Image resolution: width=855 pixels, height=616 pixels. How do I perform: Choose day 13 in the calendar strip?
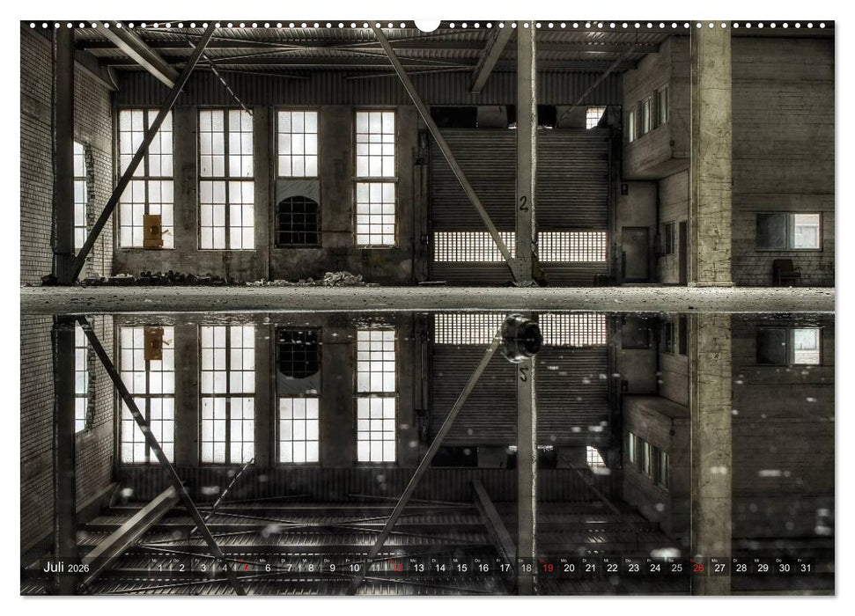pyautogui.click(x=418, y=568)
